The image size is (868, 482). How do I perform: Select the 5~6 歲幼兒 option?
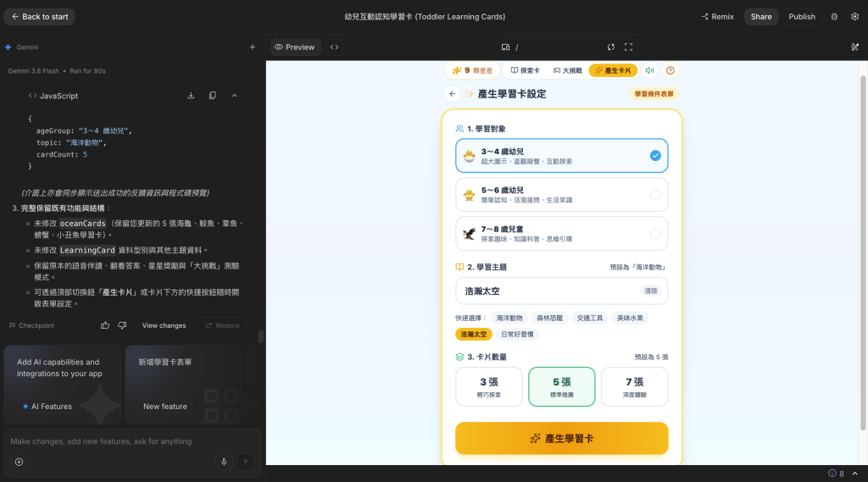(x=561, y=194)
